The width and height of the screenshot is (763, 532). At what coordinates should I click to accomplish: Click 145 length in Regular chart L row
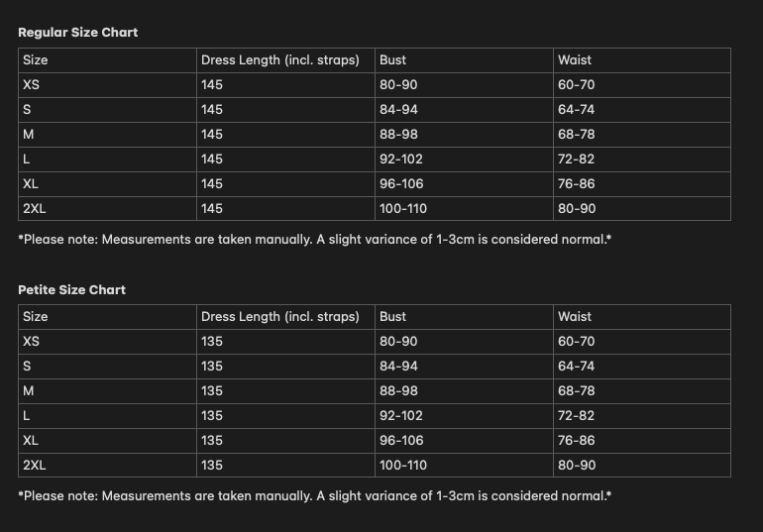pyautogui.click(x=212, y=160)
